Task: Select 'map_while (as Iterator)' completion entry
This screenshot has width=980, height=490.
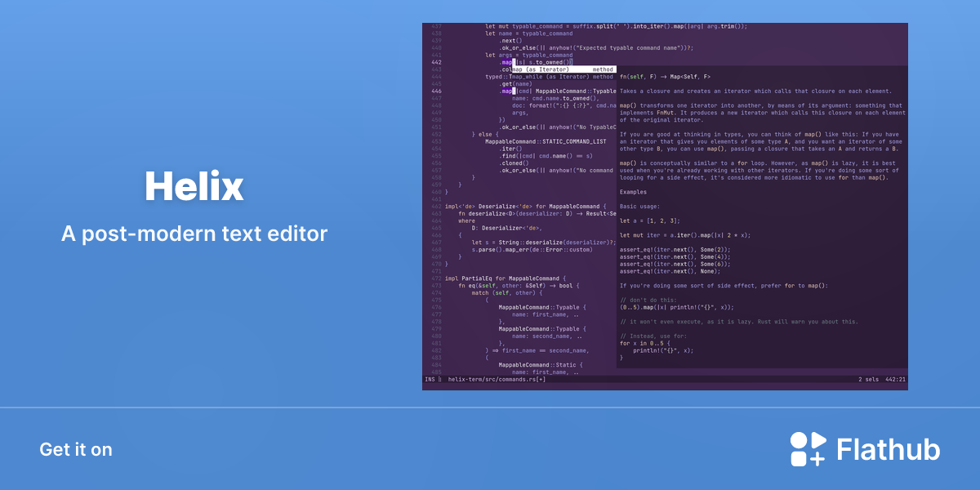Action: point(563,77)
